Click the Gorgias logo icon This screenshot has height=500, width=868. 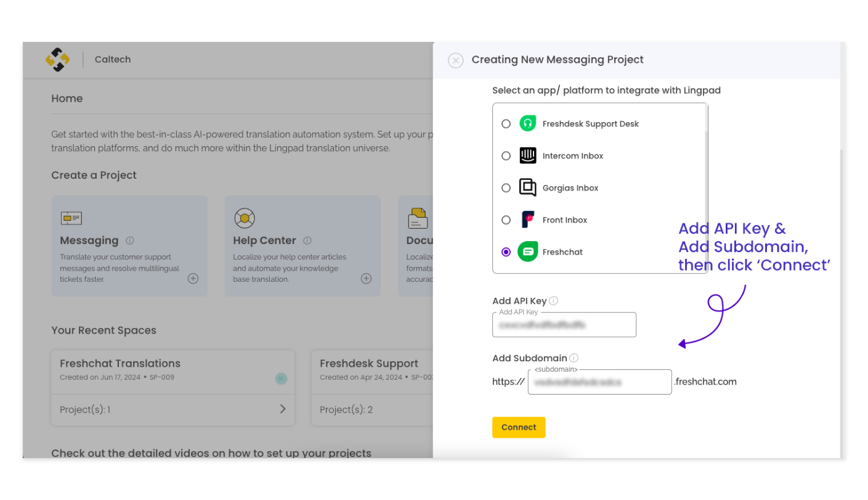pos(528,187)
